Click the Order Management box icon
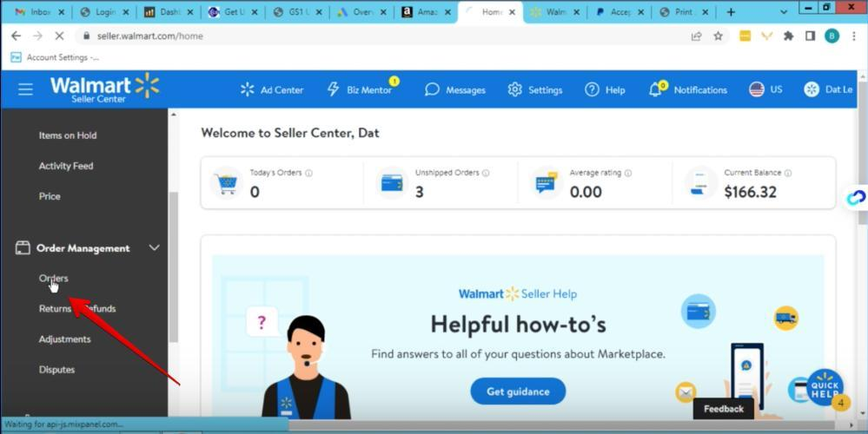 coord(22,247)
